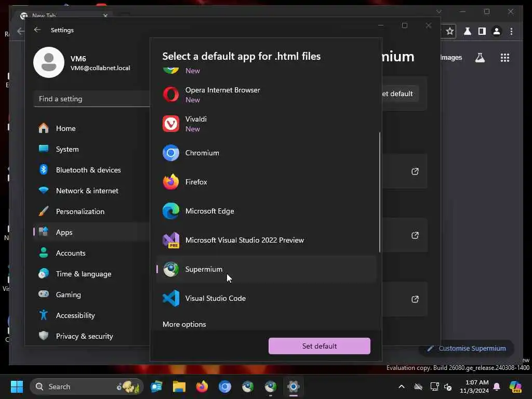Click the bookmark star in Supermium toolbar
The width and height of the screenshot is (532, 399).
point(450,32)
